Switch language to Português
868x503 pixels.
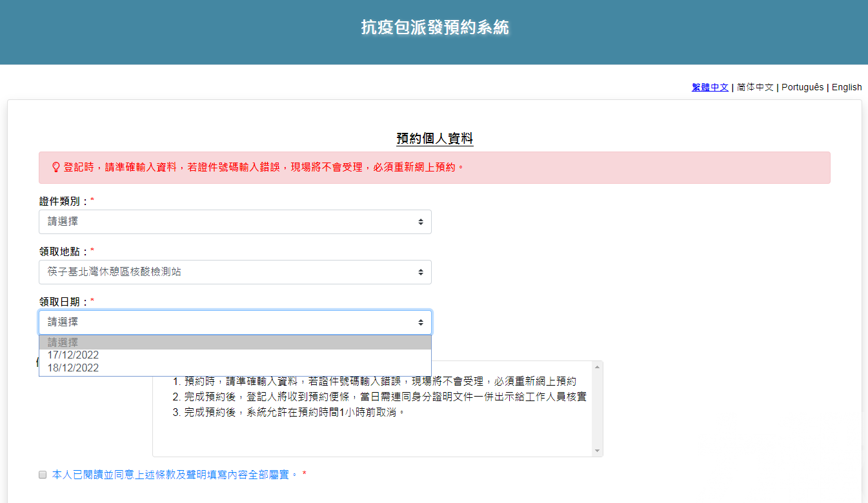click(x=802, y=87)
